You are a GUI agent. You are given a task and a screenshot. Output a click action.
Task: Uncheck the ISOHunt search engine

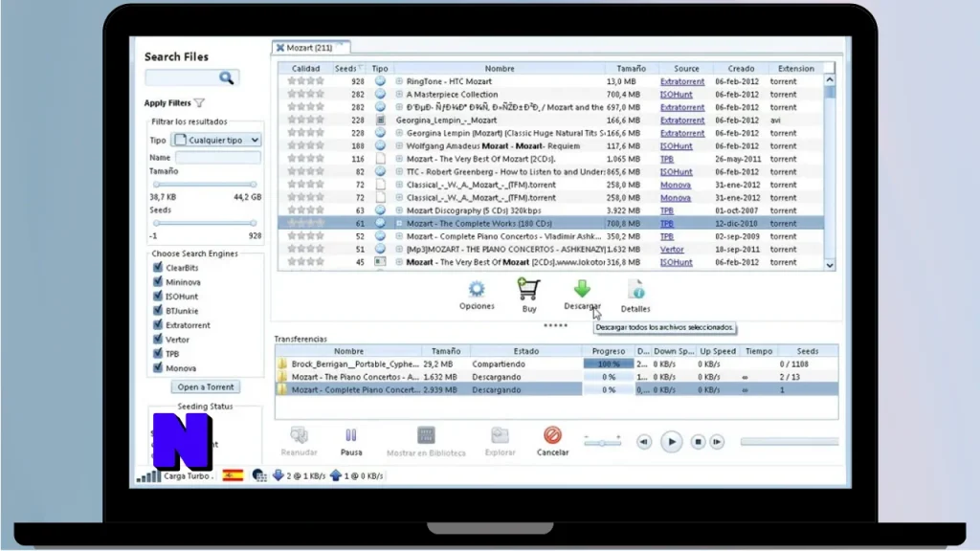click(158, 297)
